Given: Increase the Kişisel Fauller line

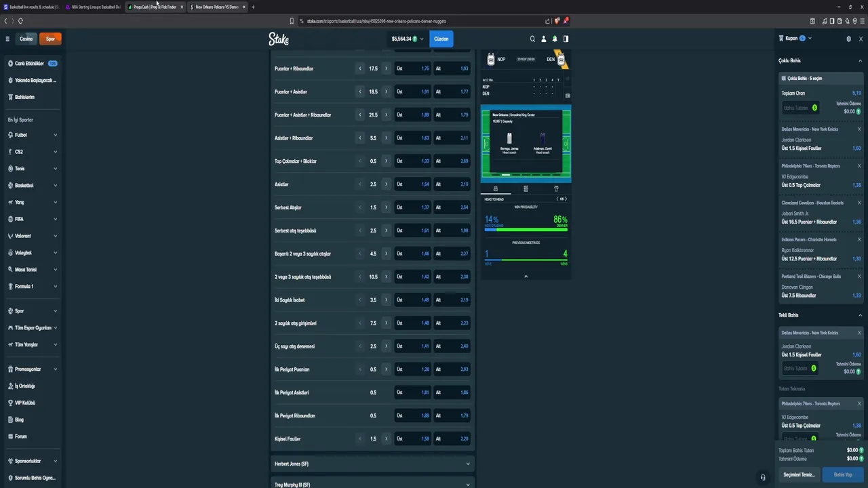Looking at the screenshot, I should (387, 439).
